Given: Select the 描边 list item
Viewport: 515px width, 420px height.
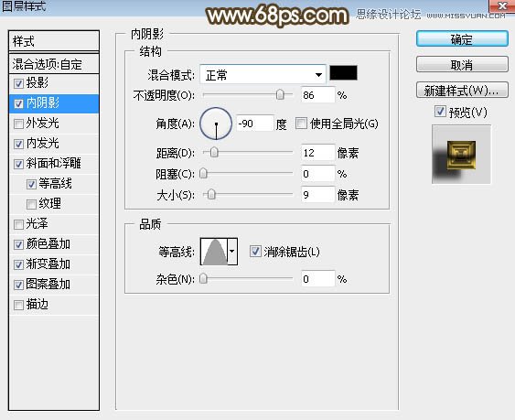Looking at the screenshot, I should [54, 305].
